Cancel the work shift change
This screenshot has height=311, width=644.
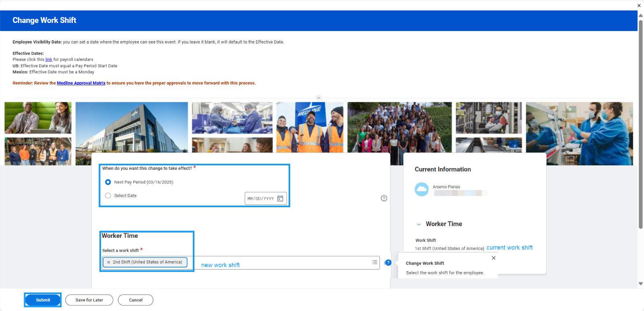pos(135,300)
